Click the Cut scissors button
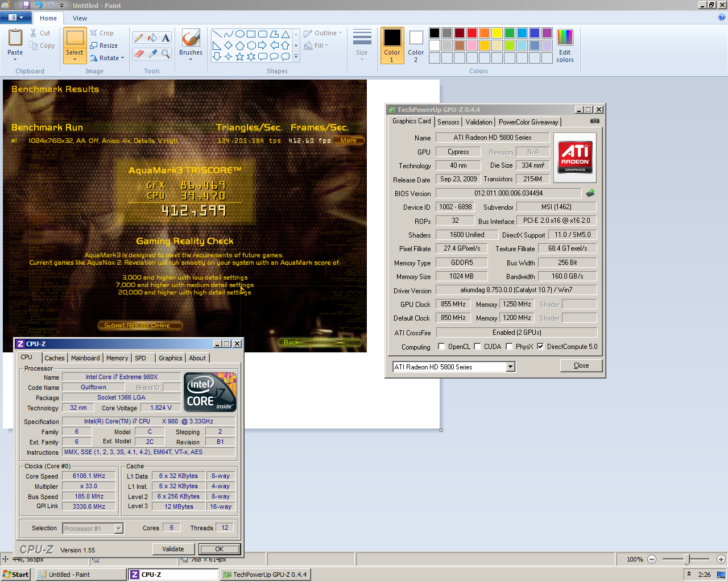Screen dimensions: 728x582 point(40,33)
